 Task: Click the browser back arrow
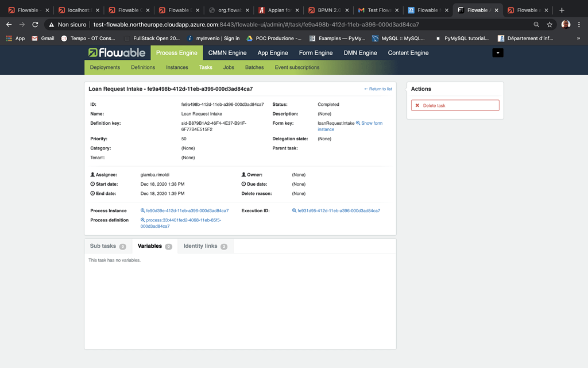9,25
